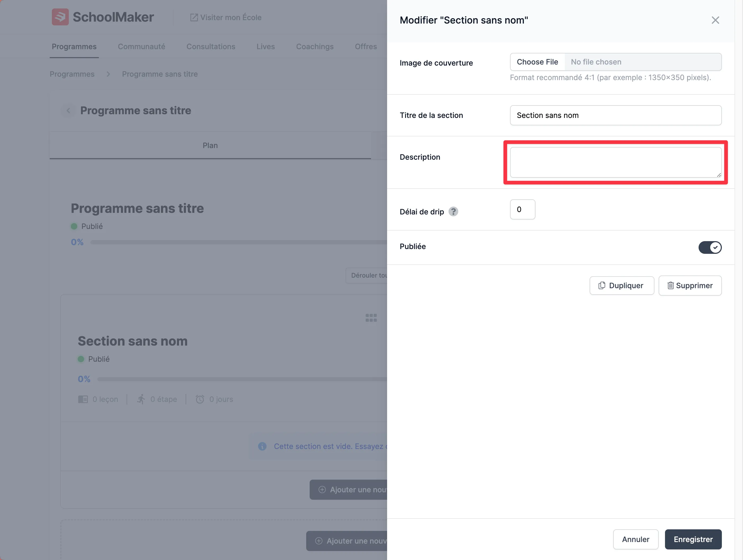
Task: Switch to Communauté tab
Action: 141,46
